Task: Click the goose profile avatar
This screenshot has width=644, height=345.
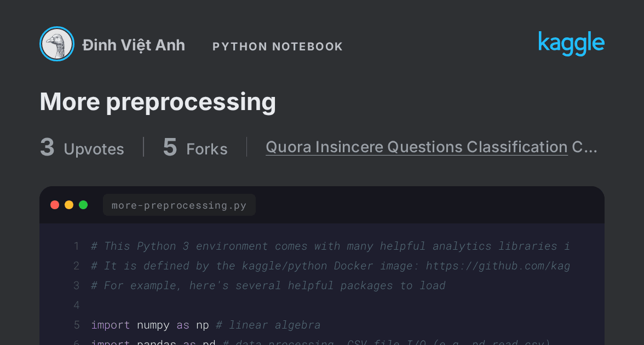Action: (x=57, y=44)
